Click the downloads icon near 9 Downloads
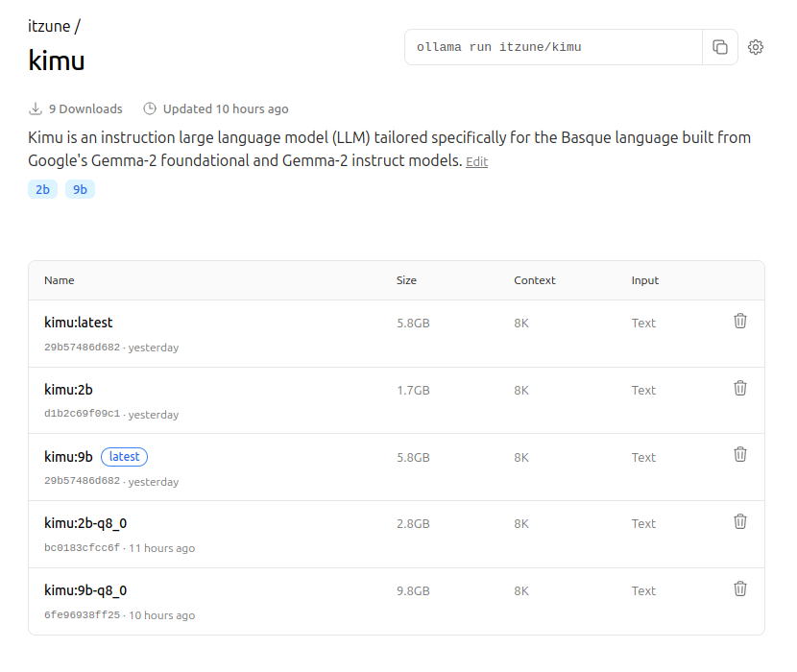The width and height of the screenshot is (797, 672). tap(36, 108)
